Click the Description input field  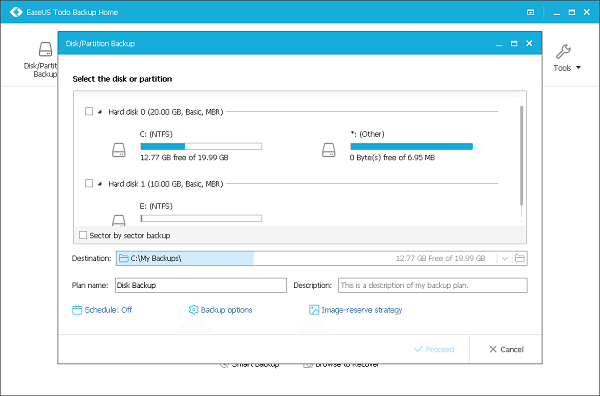tap(433, 285)
